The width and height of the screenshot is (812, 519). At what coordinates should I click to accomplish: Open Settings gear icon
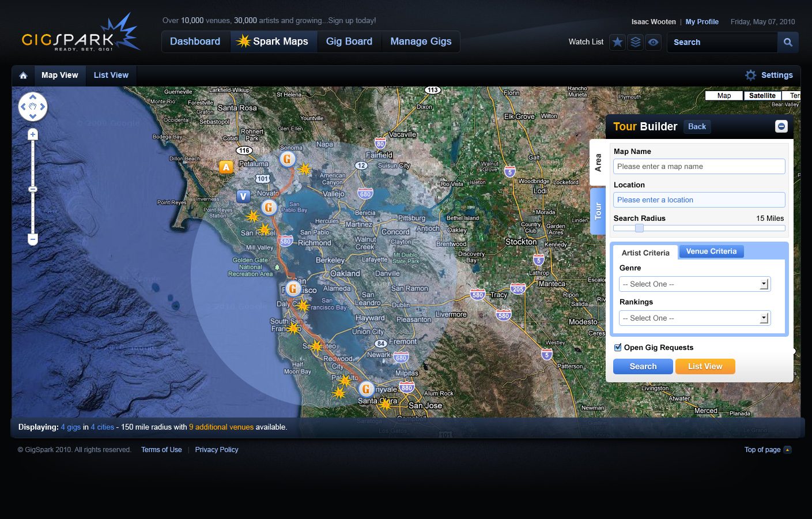(750, 75)
